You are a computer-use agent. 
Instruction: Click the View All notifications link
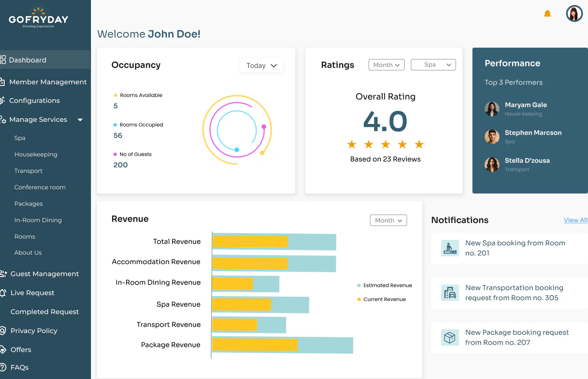[576, 220]
